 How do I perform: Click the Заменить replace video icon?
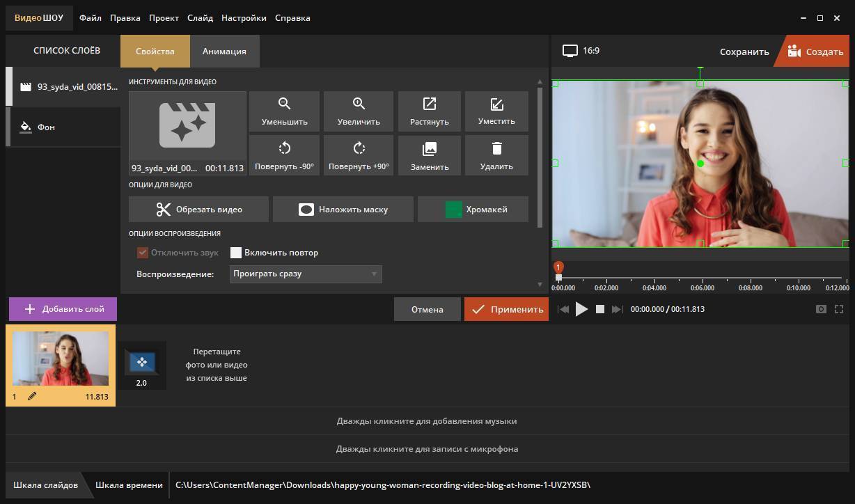pyautogui.click(x=429, y=148)
